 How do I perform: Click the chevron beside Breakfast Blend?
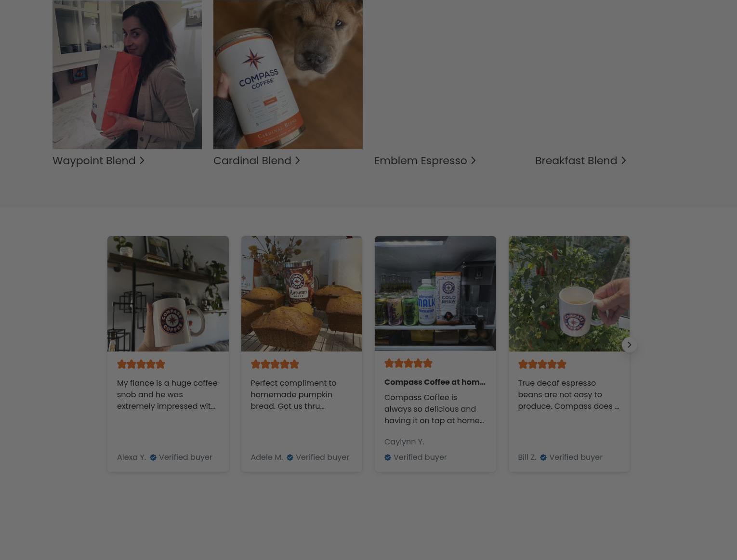623,161
